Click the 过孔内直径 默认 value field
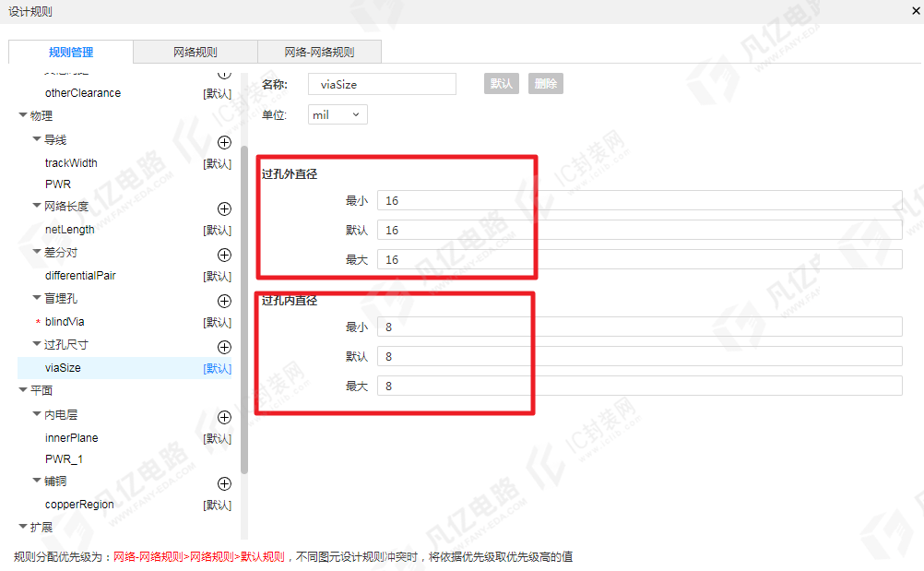This screenshot has height=571, width=924. [x=639, y=356]
